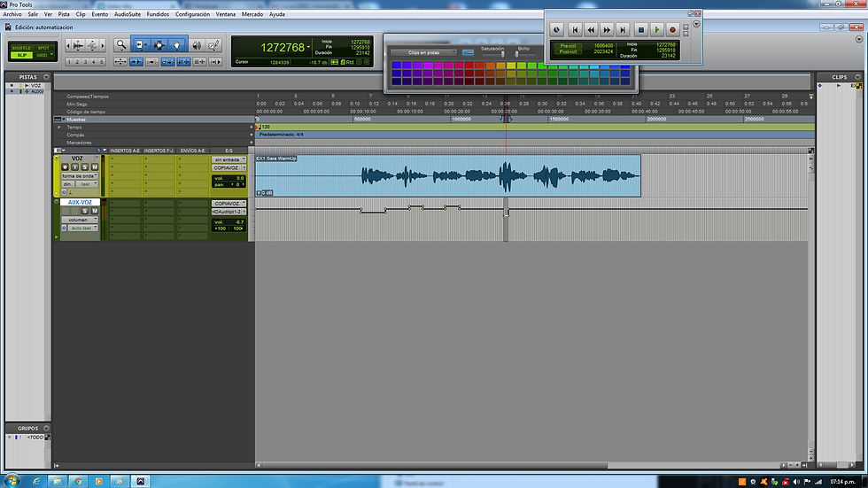This screenshot has height=488, width=868.
Task: Stop playback in transport window
Action: (x=641, y=30)
